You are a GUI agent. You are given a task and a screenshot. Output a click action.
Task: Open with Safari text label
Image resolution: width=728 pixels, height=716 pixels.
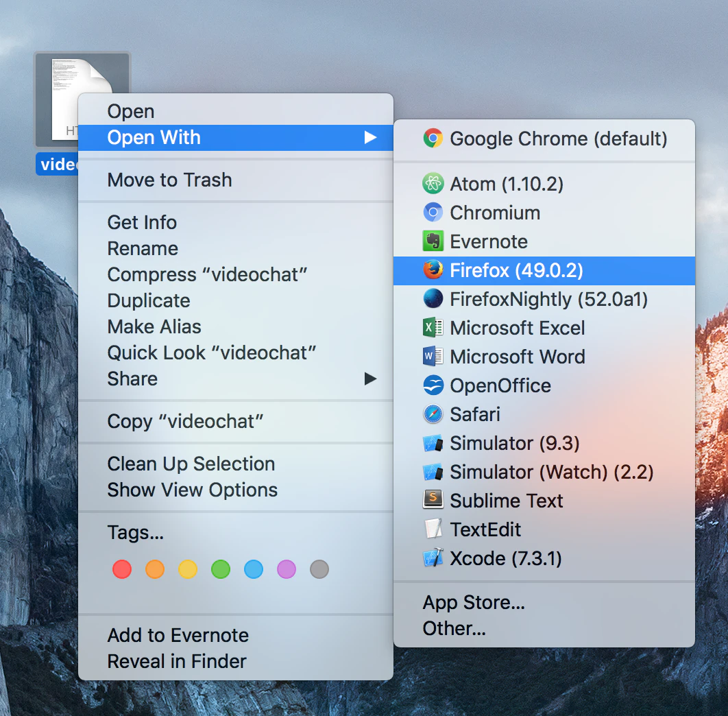[x=475, y=414]
